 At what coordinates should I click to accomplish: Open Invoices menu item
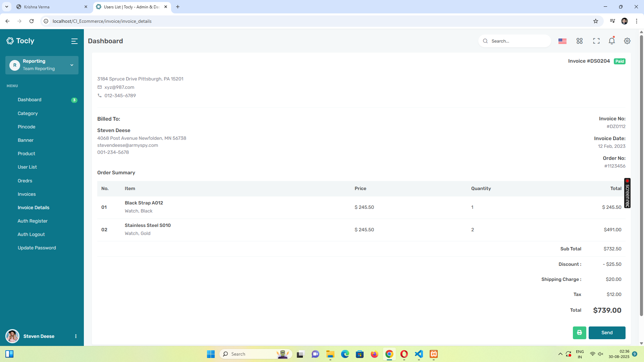click(26, 194)
